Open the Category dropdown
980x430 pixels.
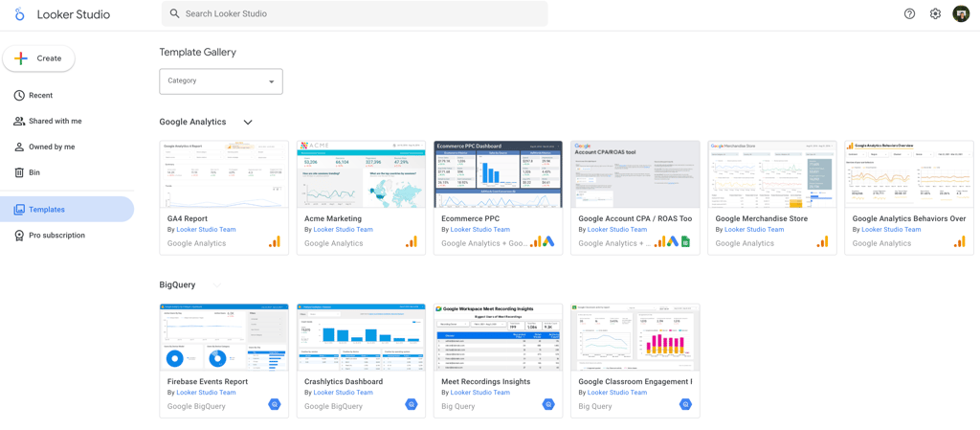point(221,81)
